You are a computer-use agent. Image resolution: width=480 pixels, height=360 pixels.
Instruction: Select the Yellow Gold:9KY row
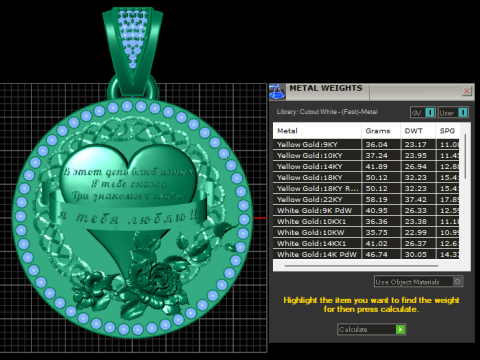pyautogui.click(x=366, y=144)
